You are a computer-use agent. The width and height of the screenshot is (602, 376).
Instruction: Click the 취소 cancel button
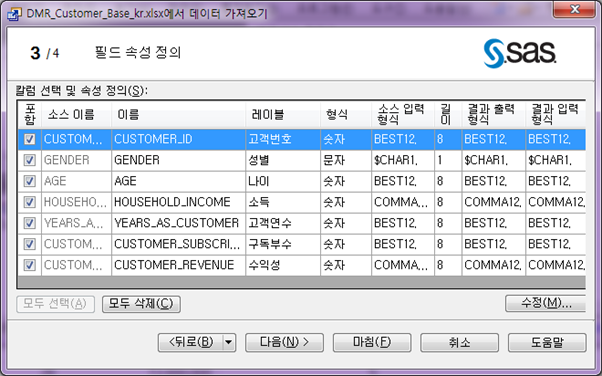pyautogui.click(x=460, y=342)
